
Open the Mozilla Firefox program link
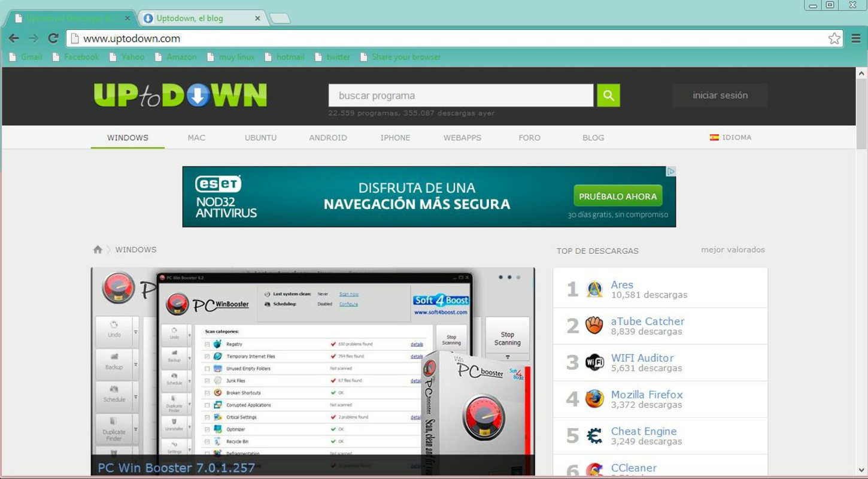pyautogui.click(x=647, y=395)
